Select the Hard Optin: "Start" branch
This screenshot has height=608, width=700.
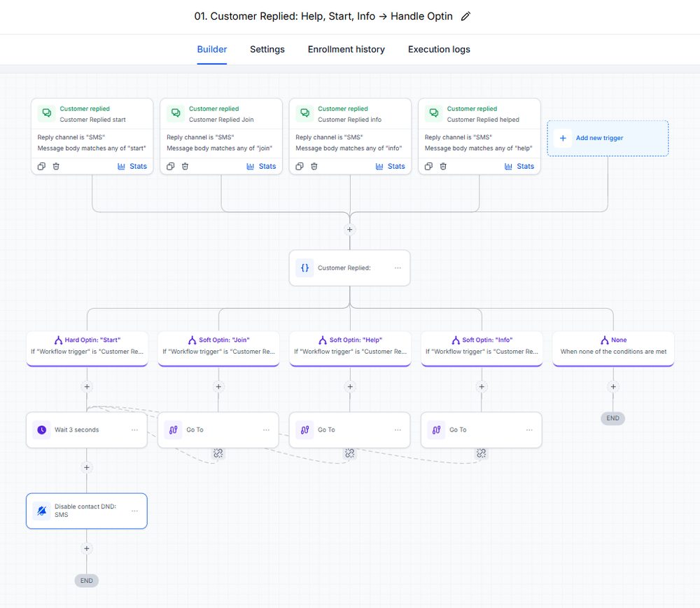[x=87, y=348]
